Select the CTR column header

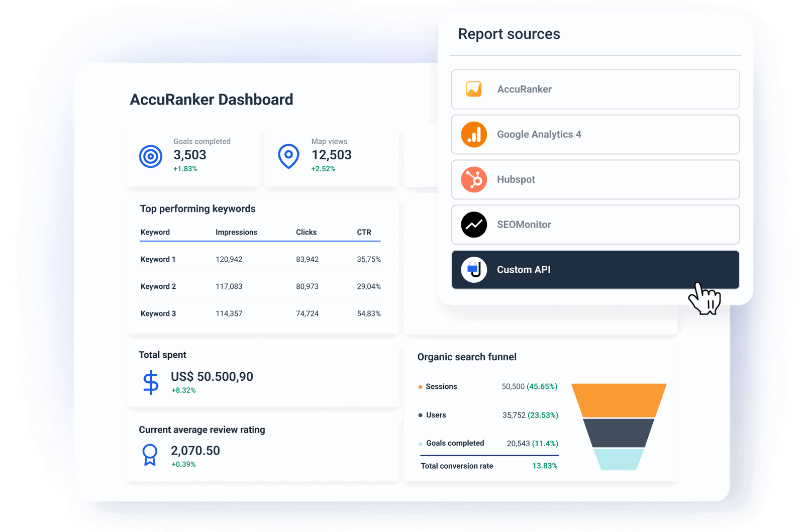pyautogui.click(x=364, y=232)
